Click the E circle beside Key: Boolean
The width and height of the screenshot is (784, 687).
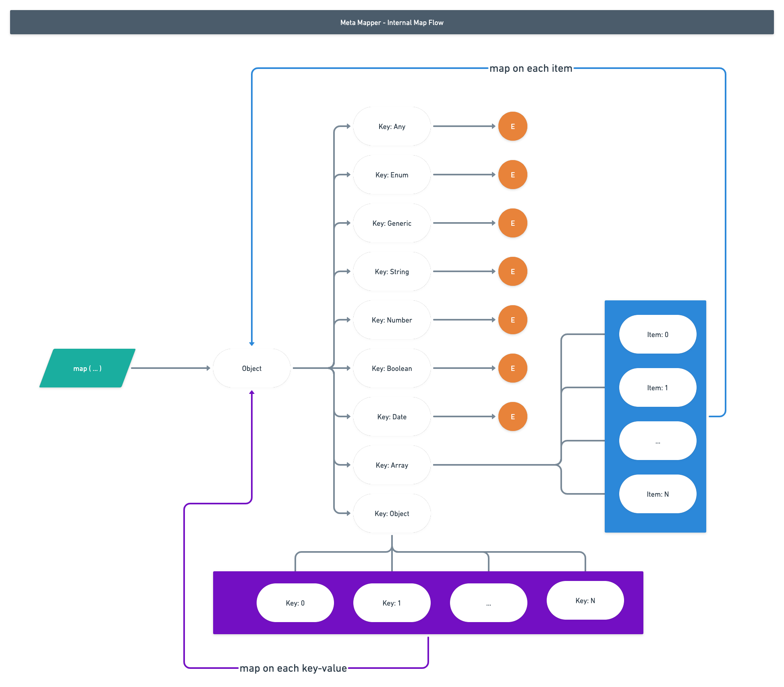click(x=512, y=368)
